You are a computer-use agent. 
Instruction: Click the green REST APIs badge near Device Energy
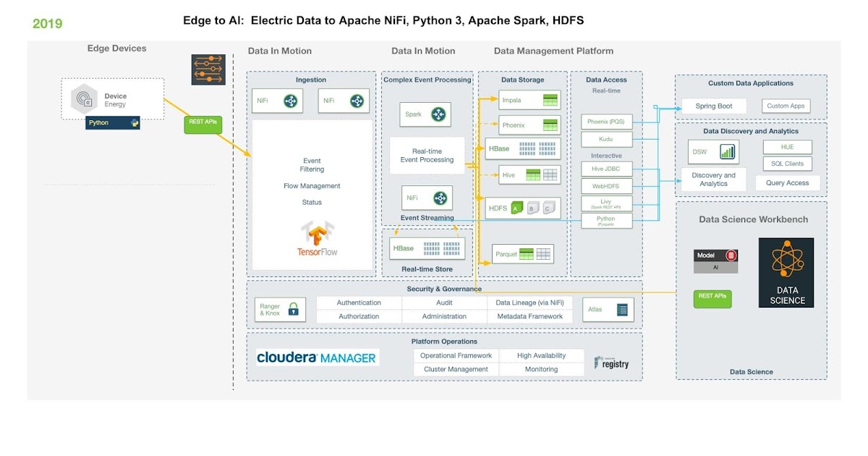pyautogui.click(x=203, y=124)
